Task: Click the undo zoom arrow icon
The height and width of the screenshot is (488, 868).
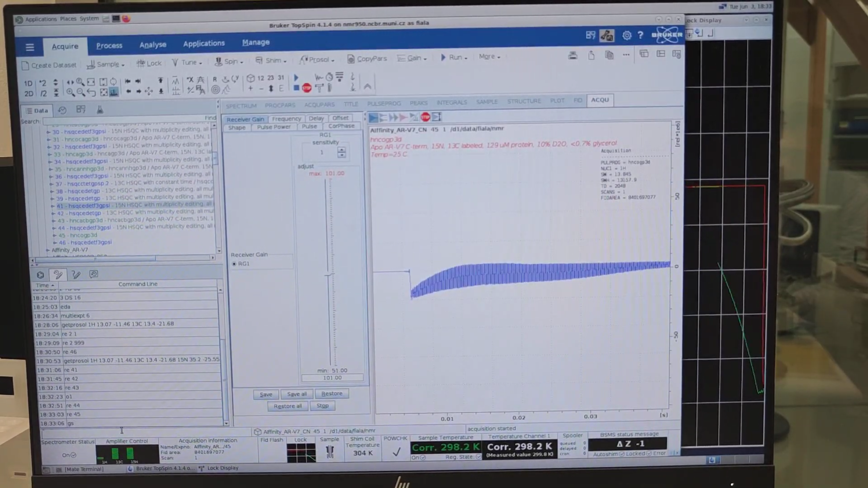Action: coord(91,92)
